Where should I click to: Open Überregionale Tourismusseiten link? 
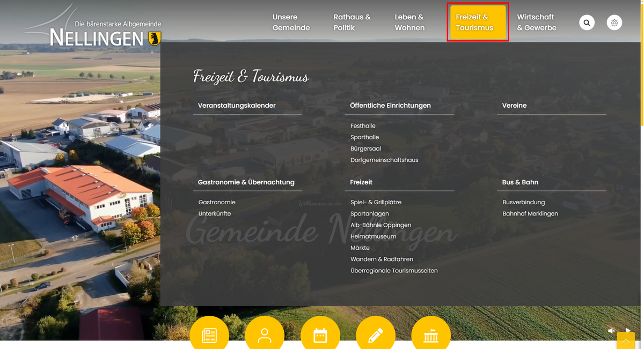click(394, 271)
